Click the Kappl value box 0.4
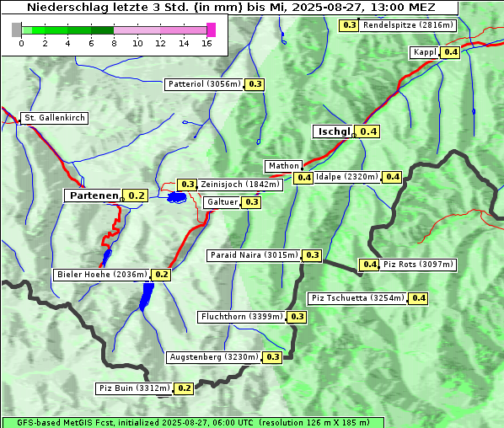504x428 pixels. 450,52
